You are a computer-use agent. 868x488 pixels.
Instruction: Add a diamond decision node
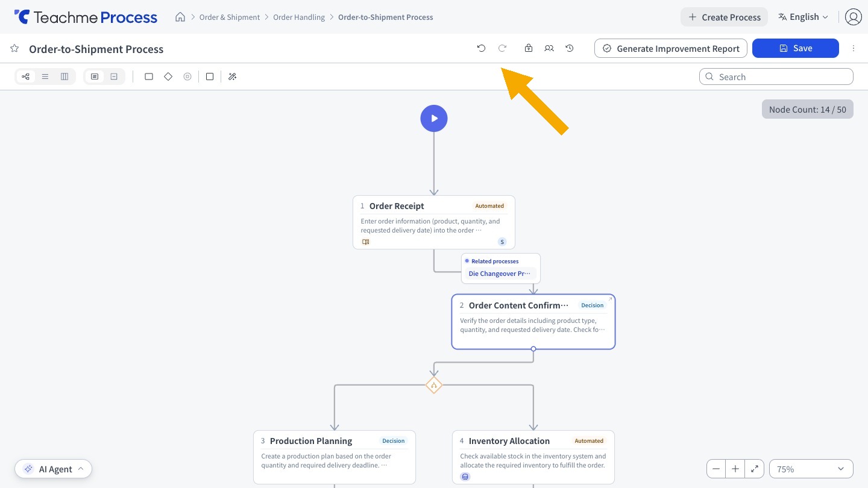point(168,77)
